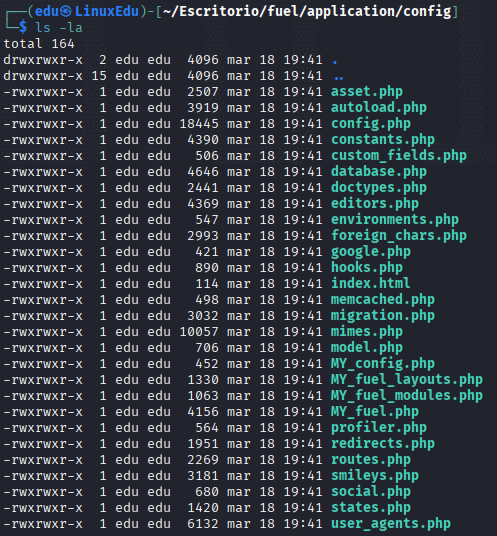Select the constants.php file name

point(383,140)
